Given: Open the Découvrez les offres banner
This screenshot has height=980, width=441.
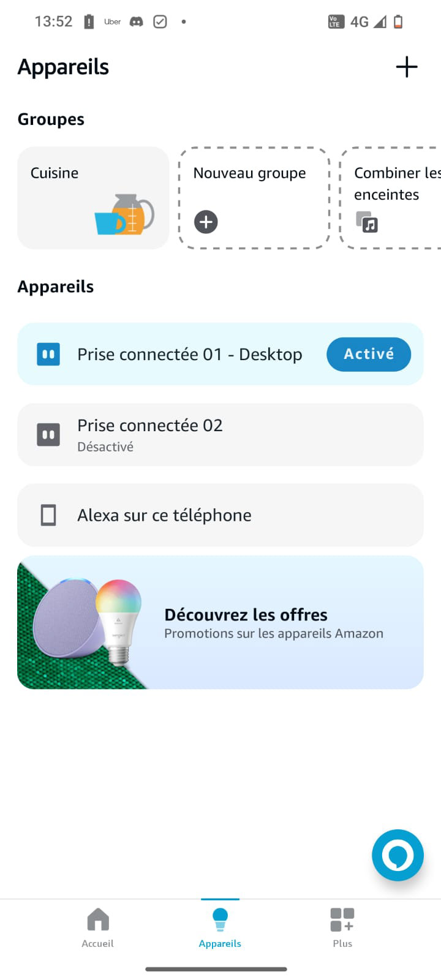Looking at the screenshot, I should (x=221, y=622).
